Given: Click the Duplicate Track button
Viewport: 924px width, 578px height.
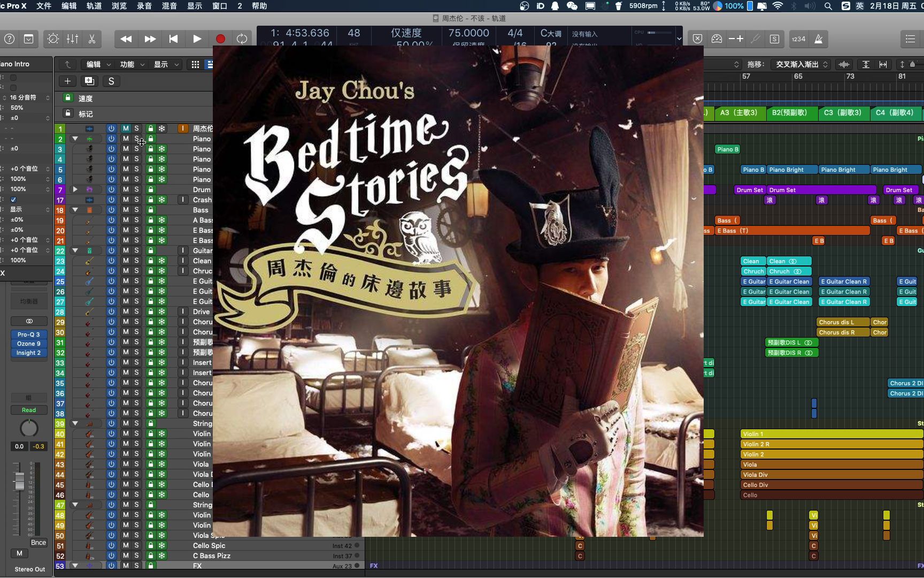Looking at the screenshot, I should coord(89,81).
